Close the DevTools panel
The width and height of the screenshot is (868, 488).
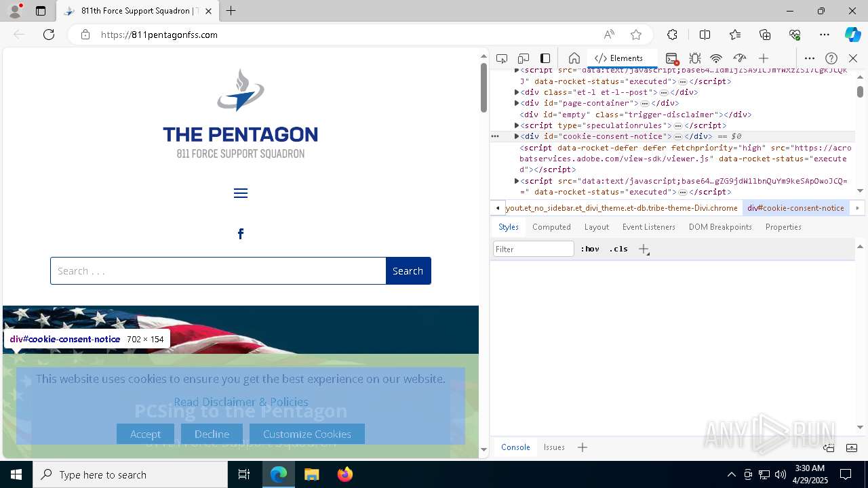[853, 58]
